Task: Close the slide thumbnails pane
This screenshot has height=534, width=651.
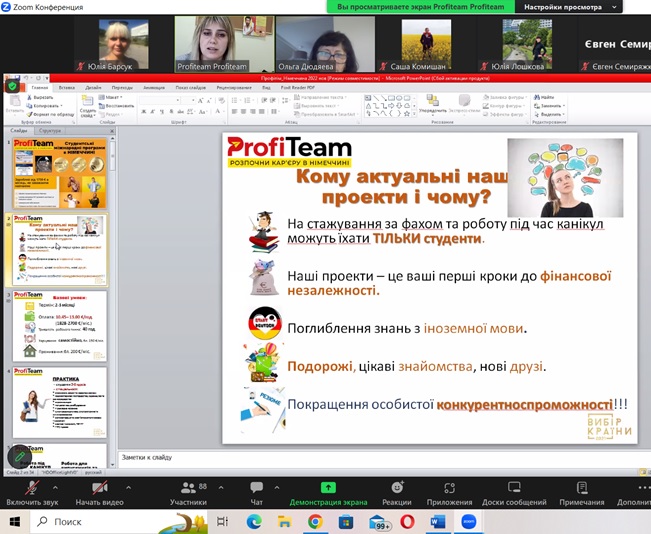Action: (x=112, y=131)
